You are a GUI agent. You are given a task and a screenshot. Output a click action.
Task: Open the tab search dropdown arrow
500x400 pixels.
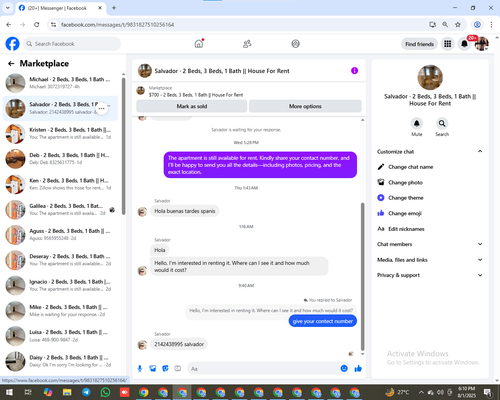tap(7, 8)
